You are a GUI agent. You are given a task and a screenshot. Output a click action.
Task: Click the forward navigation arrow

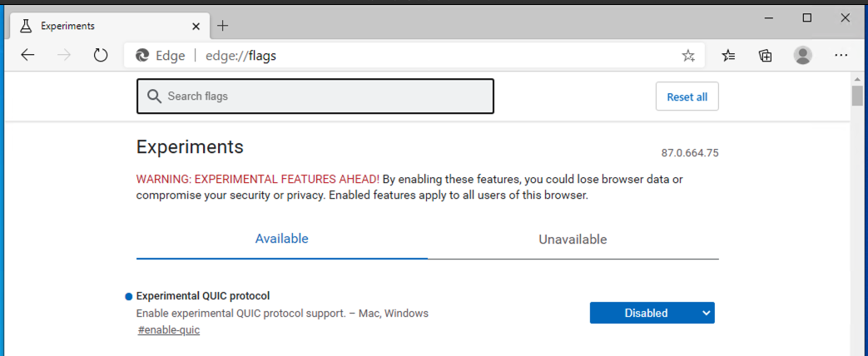[64, 55]
